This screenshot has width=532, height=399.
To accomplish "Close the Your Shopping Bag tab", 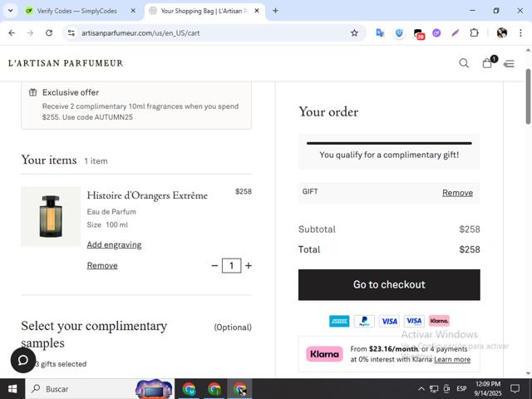I will click(257, 11).
